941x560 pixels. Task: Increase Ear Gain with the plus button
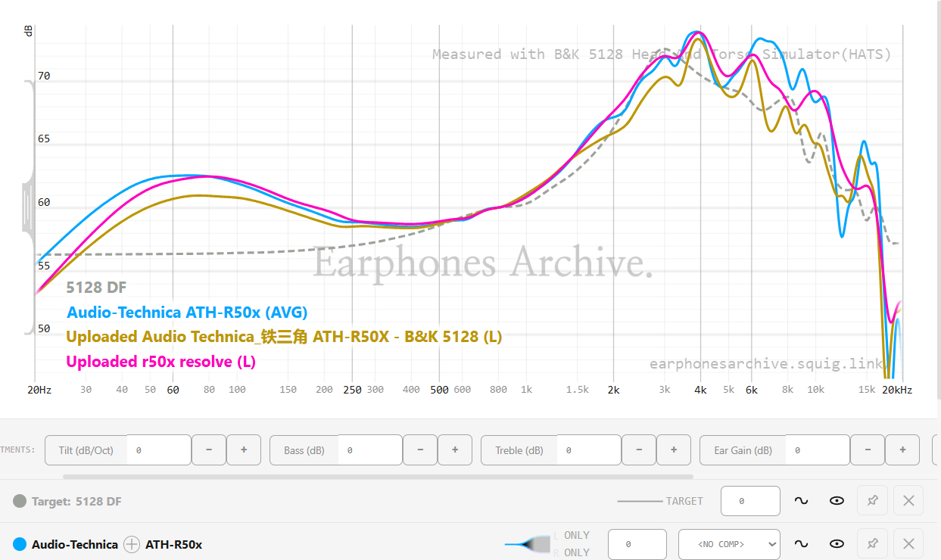click(x=903, y=450)
